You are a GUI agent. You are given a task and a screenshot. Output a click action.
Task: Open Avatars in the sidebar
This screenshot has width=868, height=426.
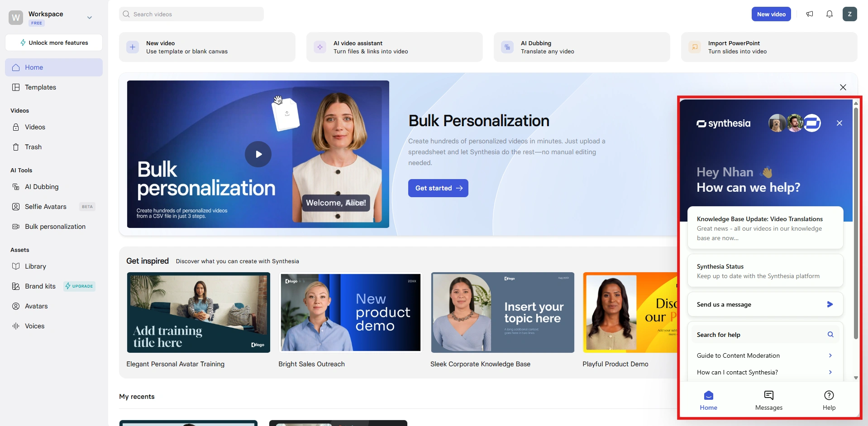[x=54, y=306]
